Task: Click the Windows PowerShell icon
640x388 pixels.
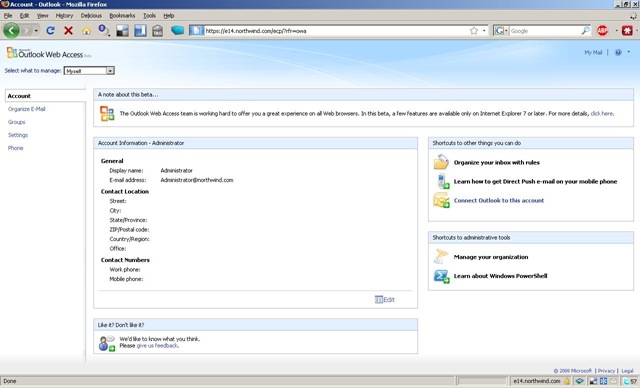Action: (441, 276)
